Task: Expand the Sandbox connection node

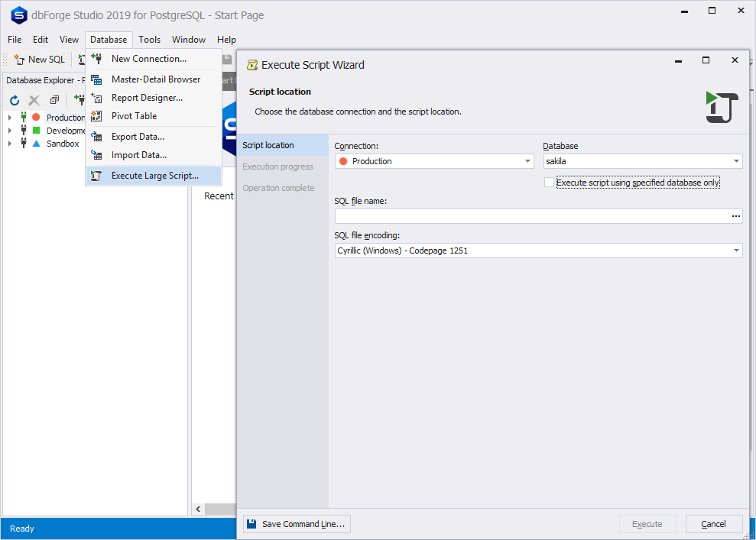Action: pos(10,143)
